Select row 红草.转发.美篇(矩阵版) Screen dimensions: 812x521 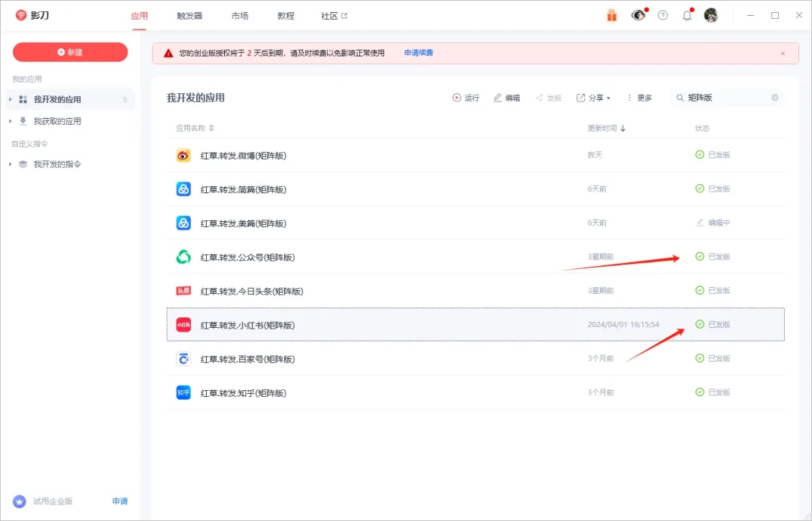coord(475,223)
